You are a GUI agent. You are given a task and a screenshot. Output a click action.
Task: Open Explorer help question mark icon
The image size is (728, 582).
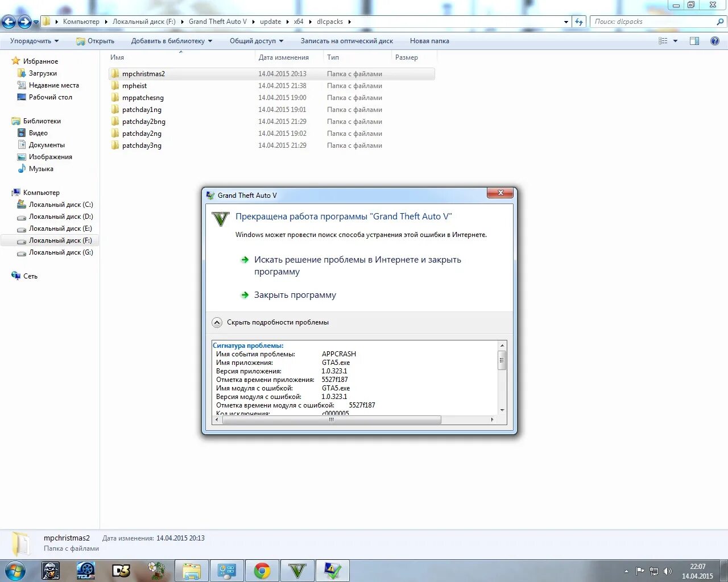(715, 41)
